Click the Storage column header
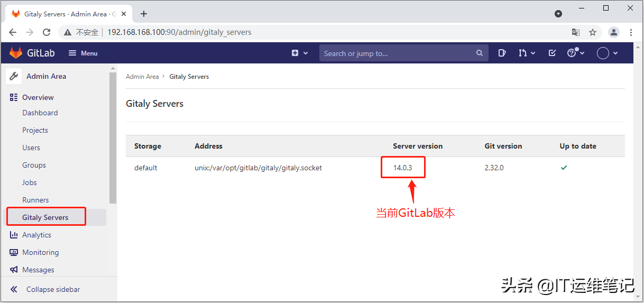Screen dimensions: 644x303 148,146
